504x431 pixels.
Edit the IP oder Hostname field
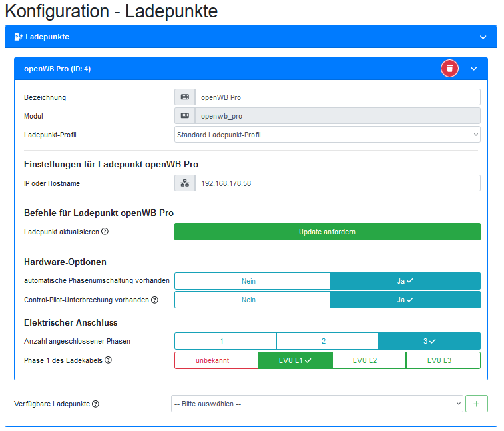coord(338,183)
